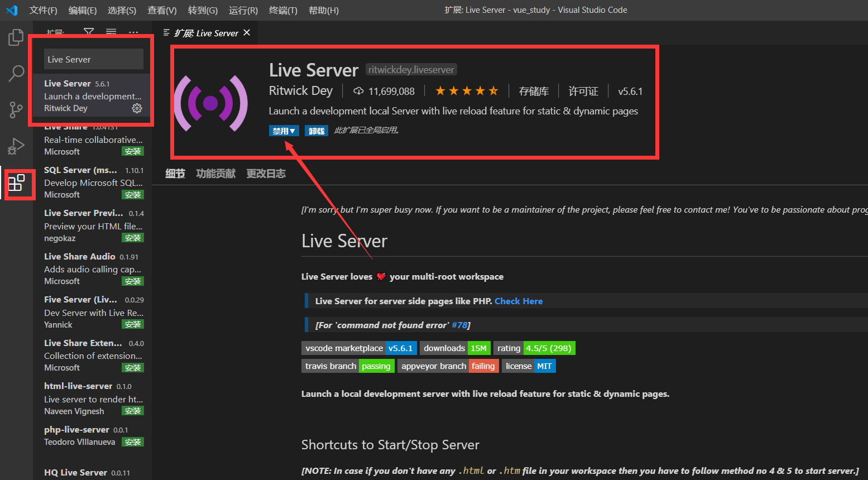This screenshot has width=868, height=480.
Task: Click the 卸载 button to uninstall Live Server
Action: click(x=316, y=130)
